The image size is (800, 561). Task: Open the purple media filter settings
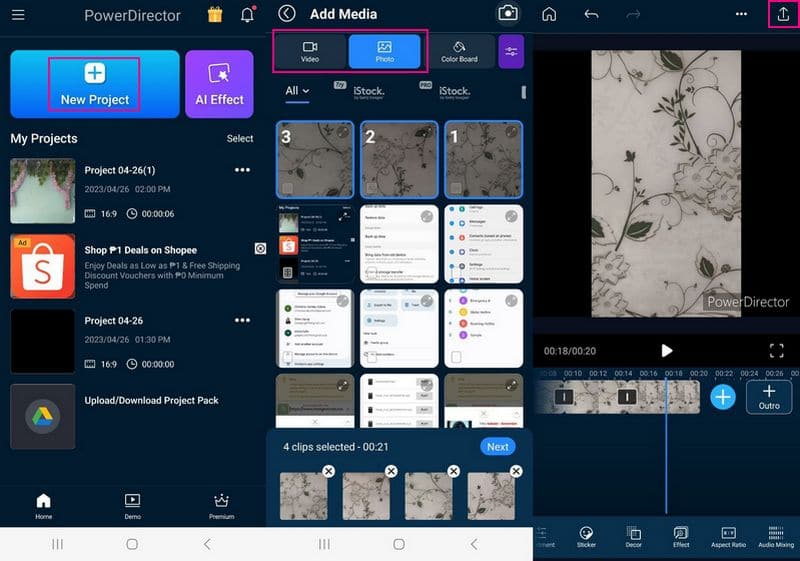coord(511,51)
